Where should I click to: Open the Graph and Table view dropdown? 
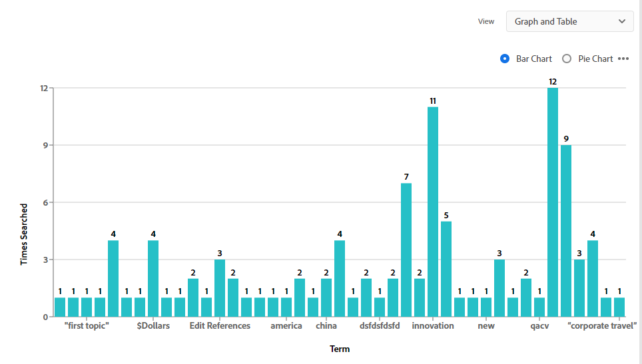click(569, 21)
